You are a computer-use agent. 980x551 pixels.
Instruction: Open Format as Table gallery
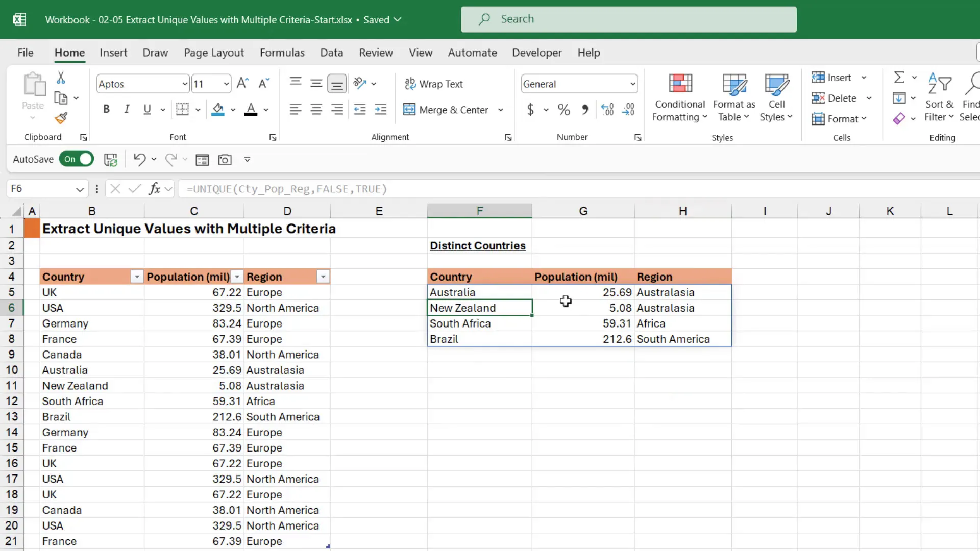coord(734,97)
